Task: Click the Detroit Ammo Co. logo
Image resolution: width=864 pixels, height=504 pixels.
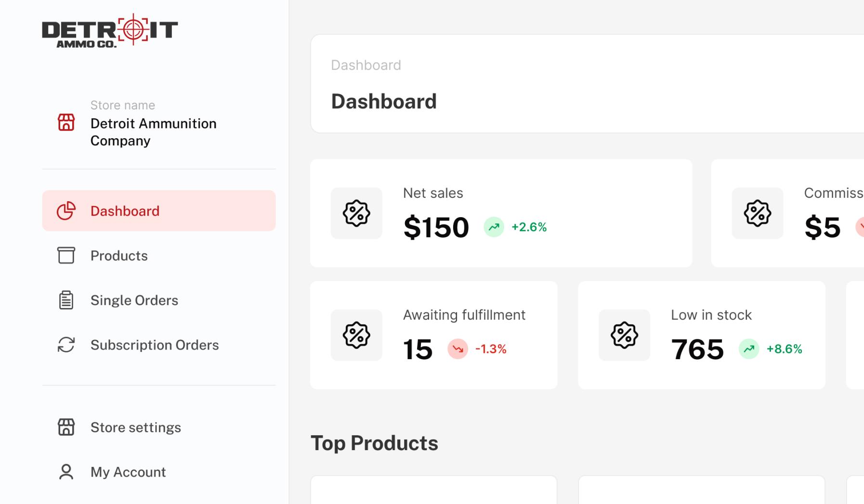Action: (x=110, y=31)
